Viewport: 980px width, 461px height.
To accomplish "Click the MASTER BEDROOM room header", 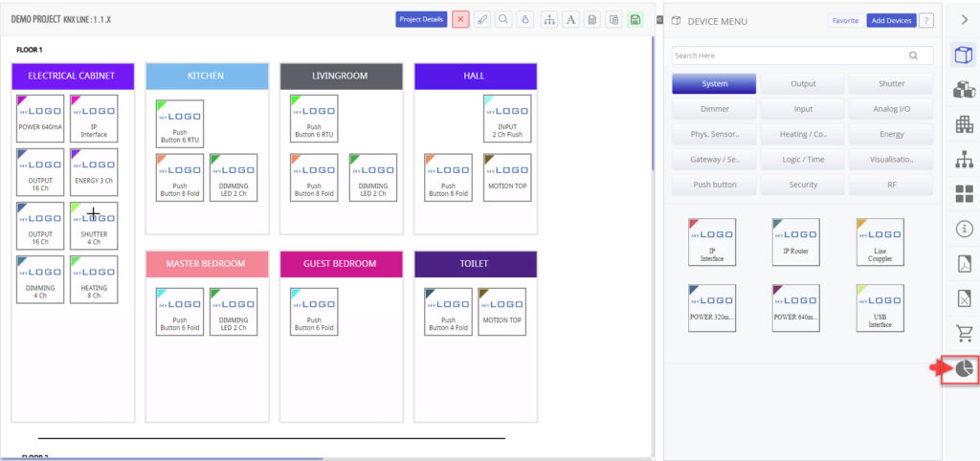I will coord(207,264).
